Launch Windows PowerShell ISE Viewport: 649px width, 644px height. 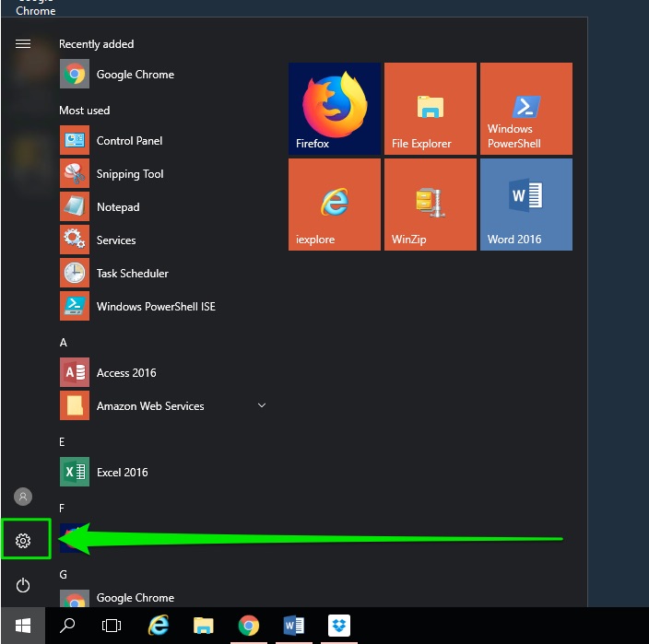click(x=164, y=307)
